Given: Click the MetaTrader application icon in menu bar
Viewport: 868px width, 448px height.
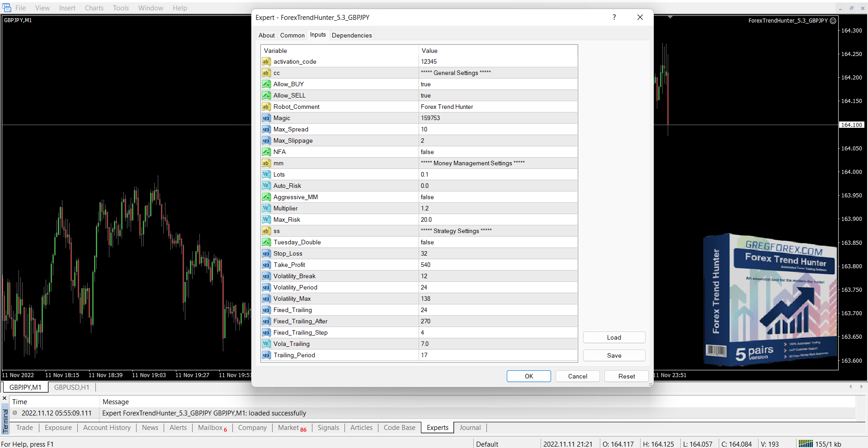Looking at the screenshot, I should click(x=7, y=8).
